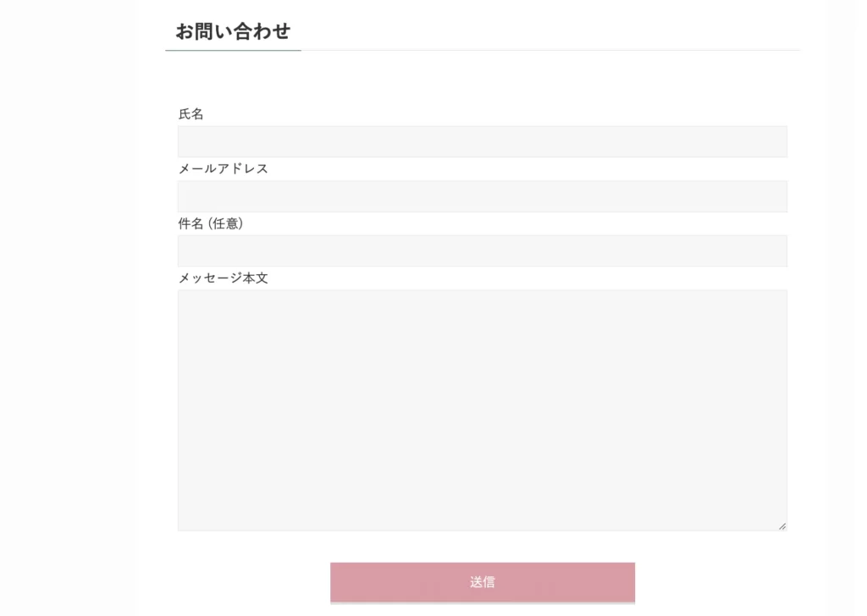Submit the form with the 送信 button
867x616 pixels.
(482, 582)
